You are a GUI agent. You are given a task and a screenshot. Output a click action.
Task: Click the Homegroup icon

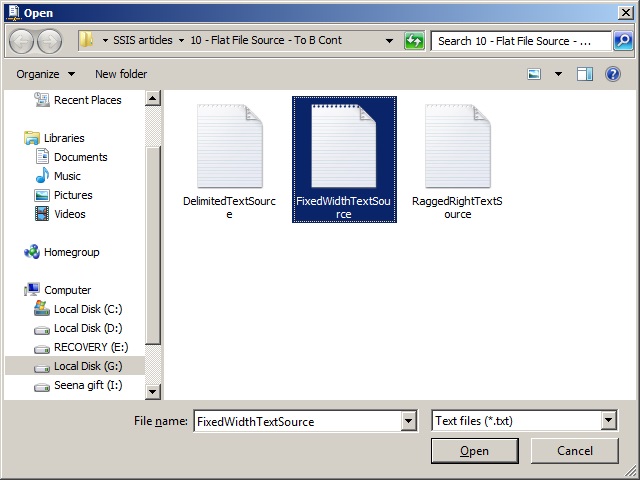pyautogui.click(x=32, y=252)
